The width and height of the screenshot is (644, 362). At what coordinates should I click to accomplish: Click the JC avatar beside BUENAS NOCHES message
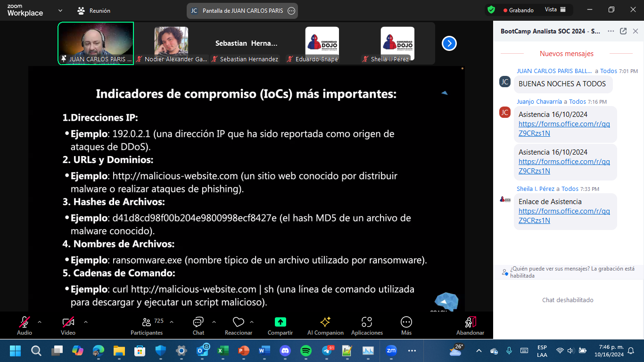click(505, 82)
